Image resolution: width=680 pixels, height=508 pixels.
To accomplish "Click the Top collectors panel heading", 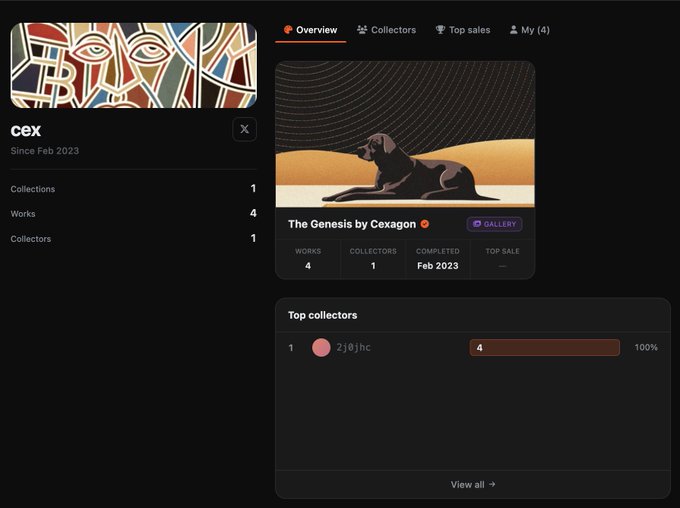I will 322,315.
